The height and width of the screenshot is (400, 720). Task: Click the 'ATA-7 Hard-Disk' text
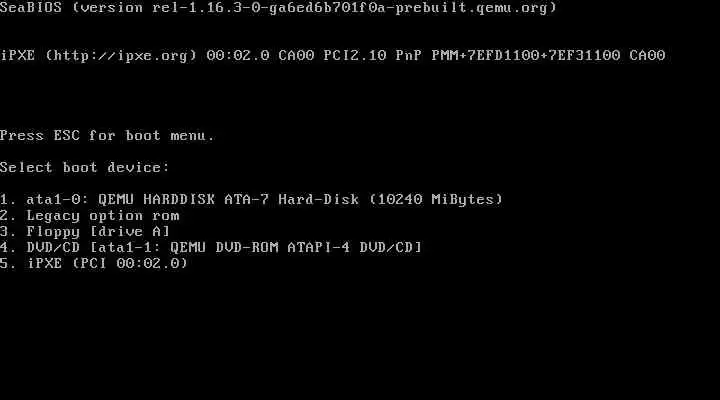[x=292, y=199]
